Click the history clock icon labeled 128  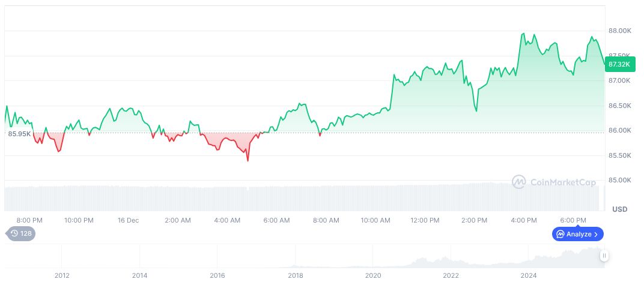click(x=21, y=233)
